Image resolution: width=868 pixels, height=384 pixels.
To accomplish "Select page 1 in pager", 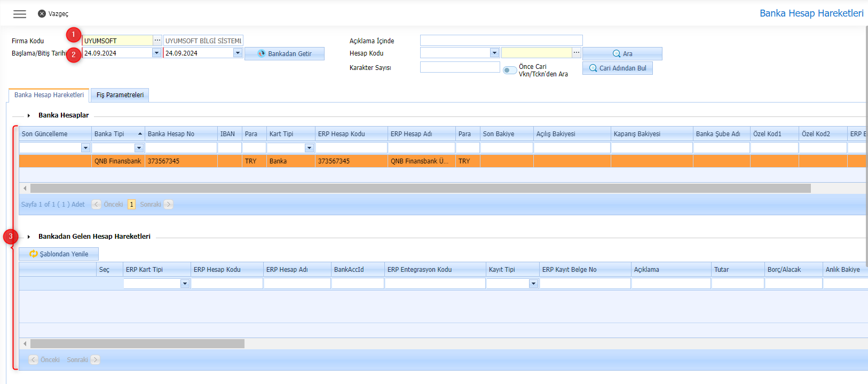I will [131, 205].
